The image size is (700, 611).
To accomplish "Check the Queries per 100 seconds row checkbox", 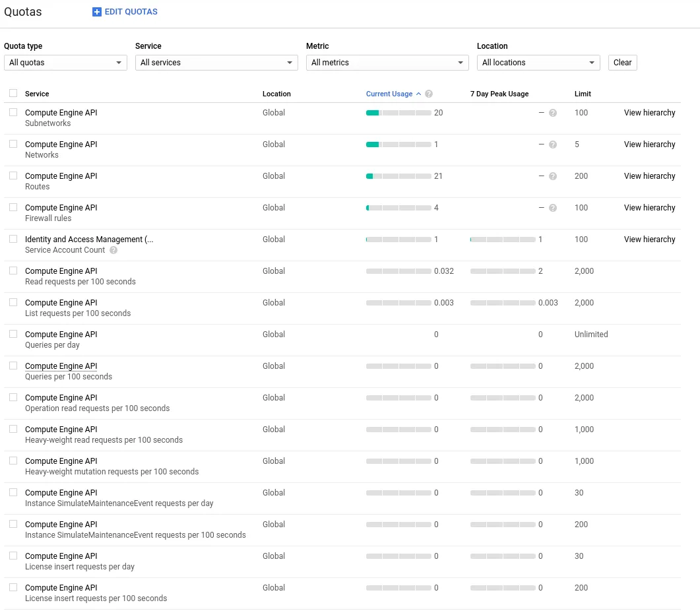I will (13, 366).
